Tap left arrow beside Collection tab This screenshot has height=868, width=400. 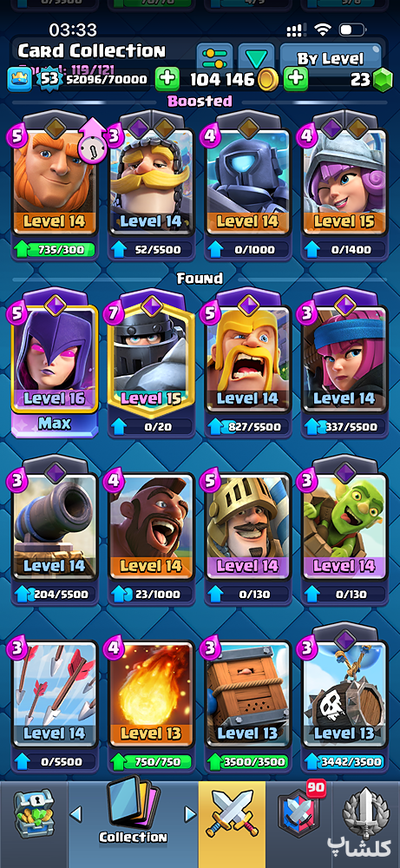click(75, 814)
